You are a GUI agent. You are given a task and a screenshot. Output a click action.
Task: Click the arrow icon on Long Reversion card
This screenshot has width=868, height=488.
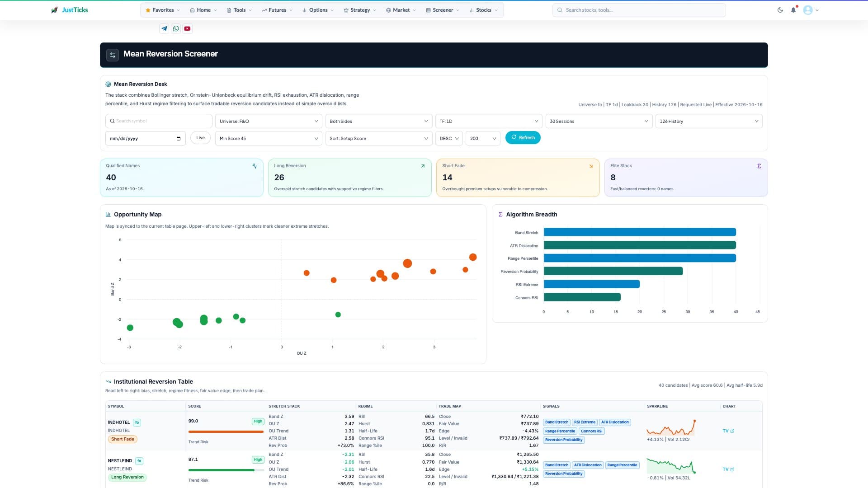[x=423, y=166]
